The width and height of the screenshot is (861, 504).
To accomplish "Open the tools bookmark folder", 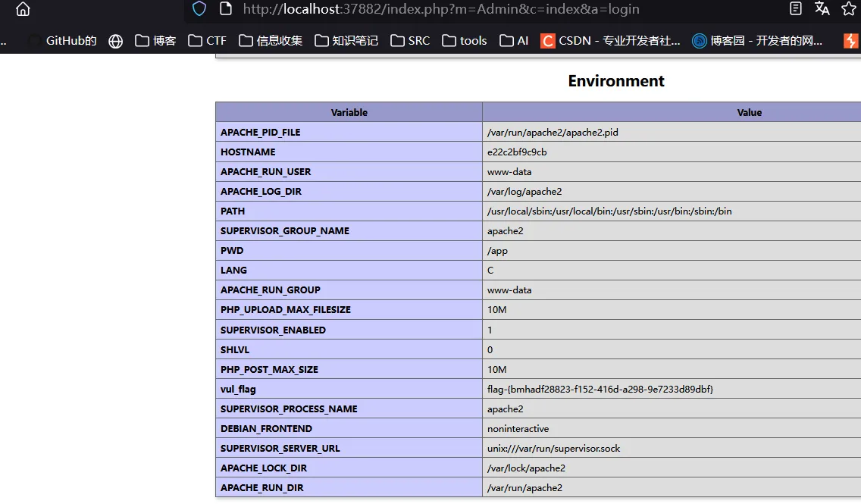I will pos(465,41).
